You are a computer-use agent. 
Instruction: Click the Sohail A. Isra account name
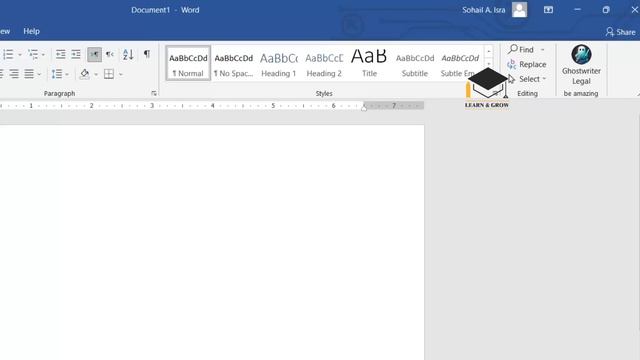[484, 10]
